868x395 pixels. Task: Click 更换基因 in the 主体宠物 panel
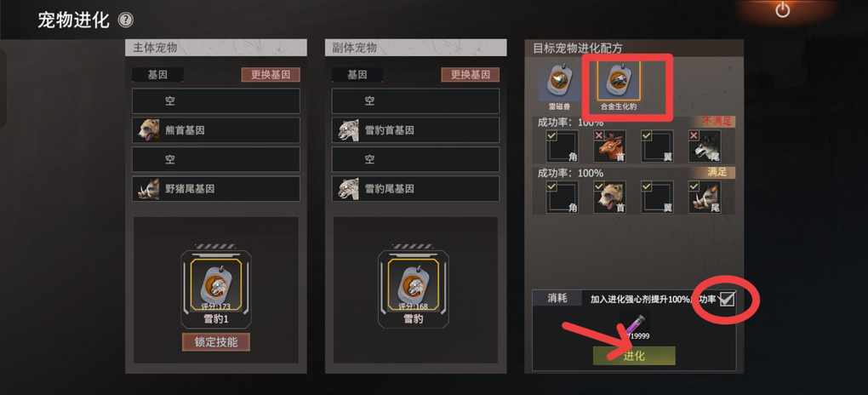click(x=271, y=75)
